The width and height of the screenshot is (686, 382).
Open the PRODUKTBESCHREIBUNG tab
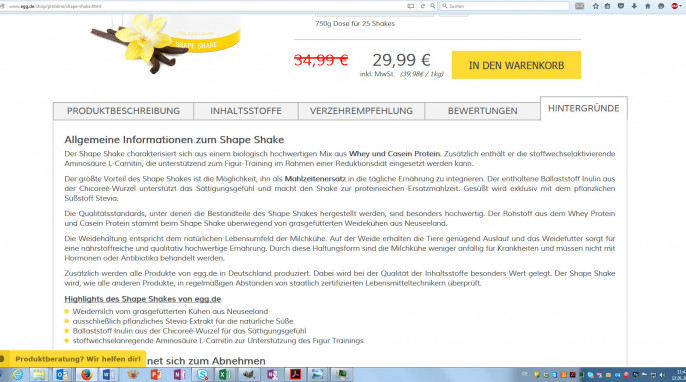(x=123, y=111)
